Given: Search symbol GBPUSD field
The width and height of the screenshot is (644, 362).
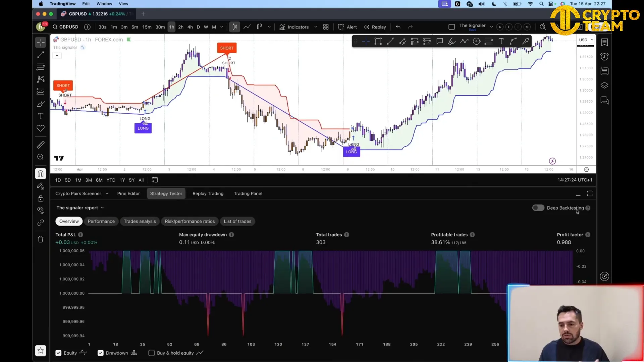Looking at the screenshot, I should click(x=66, y=27).
